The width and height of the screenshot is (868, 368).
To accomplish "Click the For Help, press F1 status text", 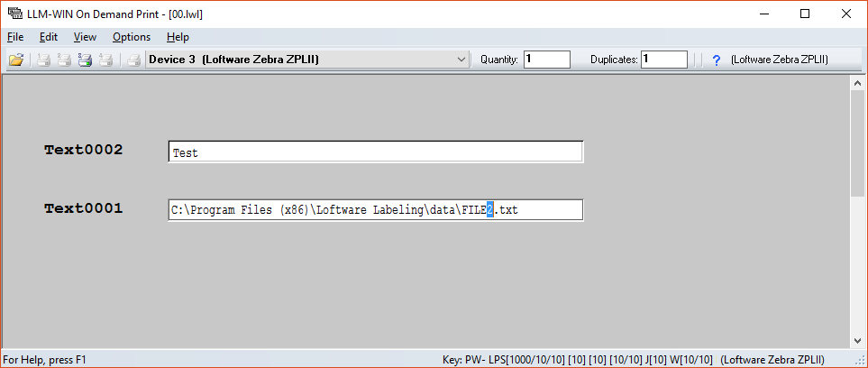I will point(45,359).
